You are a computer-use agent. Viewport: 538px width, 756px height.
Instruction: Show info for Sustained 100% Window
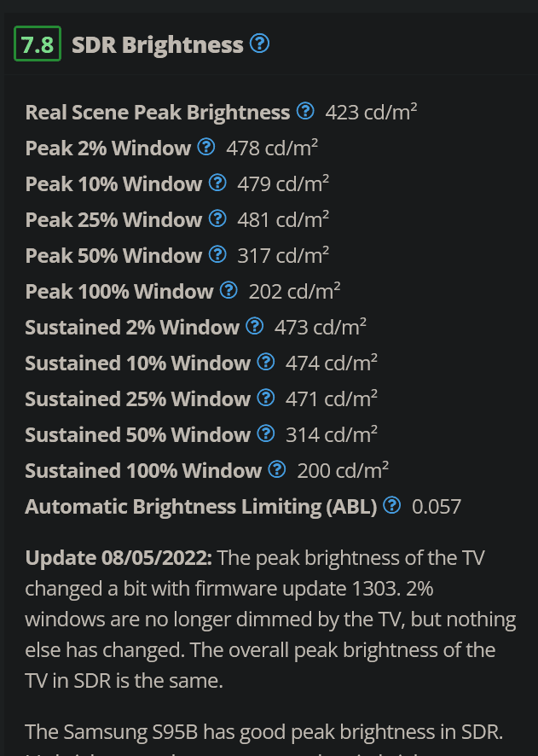[277, 470]
